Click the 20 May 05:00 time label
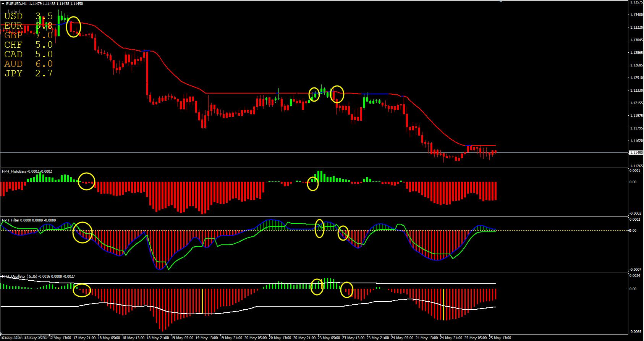Viewport: 644px width, 341px height. pos(255,338)
